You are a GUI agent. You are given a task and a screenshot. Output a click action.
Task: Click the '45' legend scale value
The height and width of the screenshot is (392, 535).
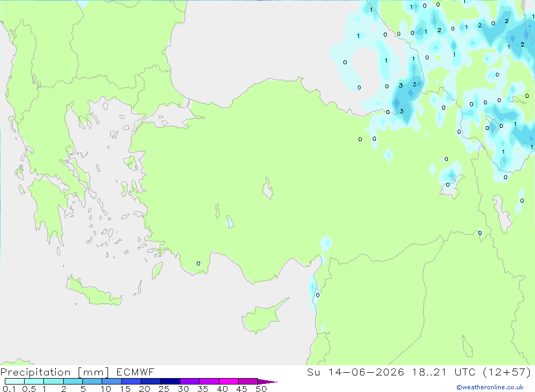[242, 389]
